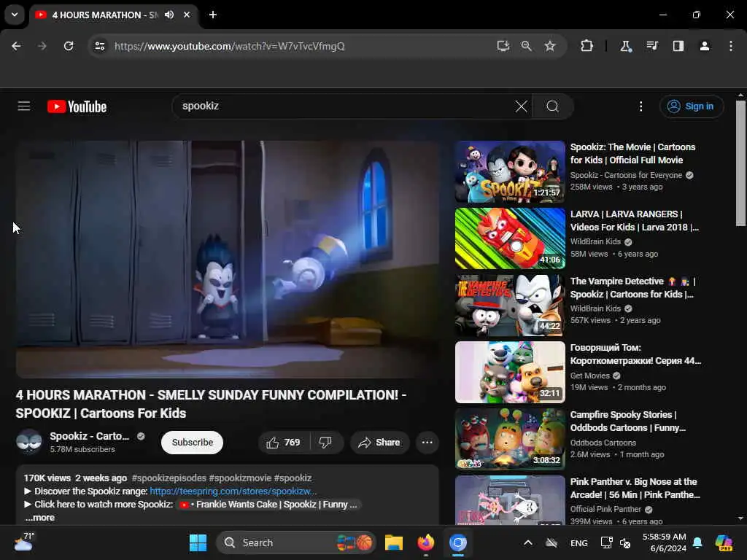Open Firefox from taskbar
Image resolution: width=747 pixels, height=560 pixels.
pyautogui.click(x=426, y=542)
